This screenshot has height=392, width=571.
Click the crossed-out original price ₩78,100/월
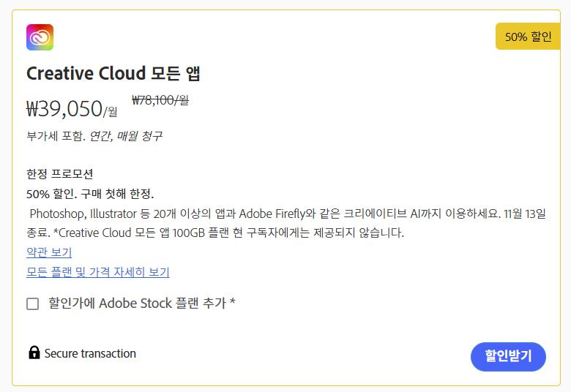coord(160,100)
